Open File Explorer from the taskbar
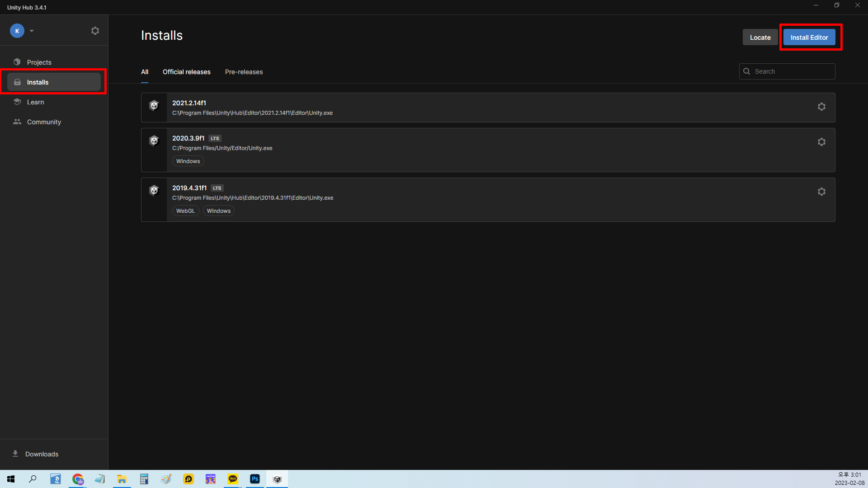Viewport: 868px width, 488px height. [x=122, y=479]
